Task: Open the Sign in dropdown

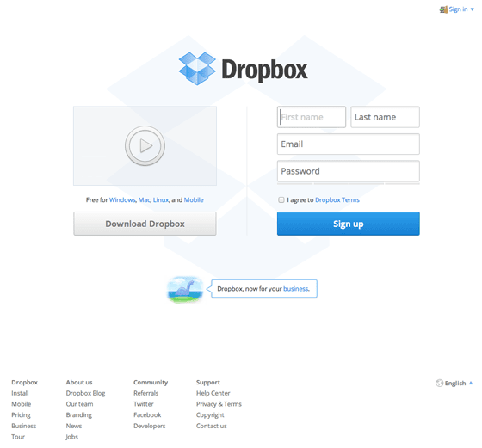Action: pos(461,9)
